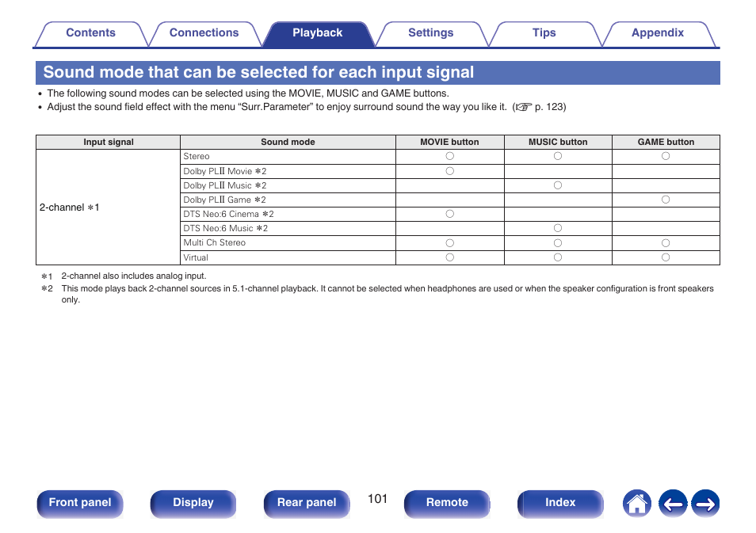Open the Display section button
This screenshot has width=756, height=533.
193,504
